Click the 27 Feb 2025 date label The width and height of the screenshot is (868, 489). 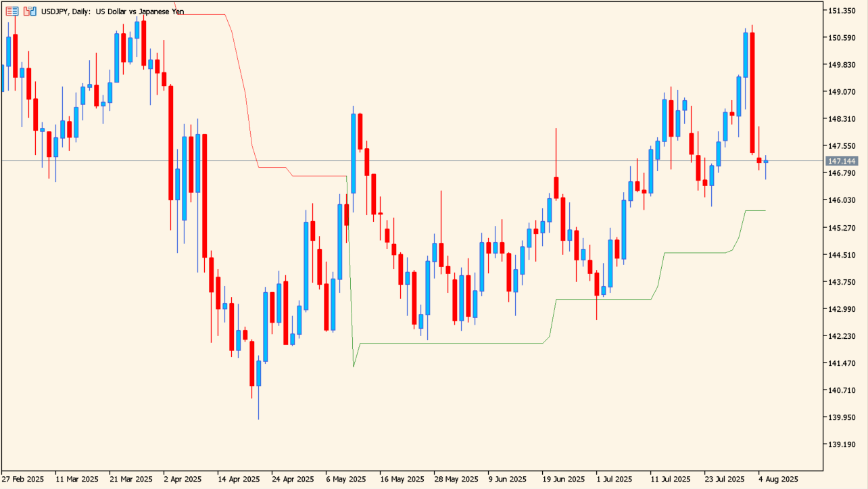[x=23, y=479]
